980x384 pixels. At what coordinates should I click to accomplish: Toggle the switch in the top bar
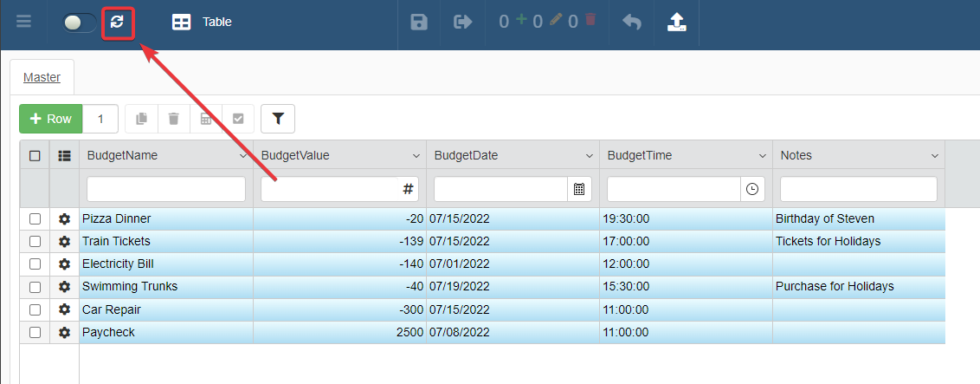point(80,23)
